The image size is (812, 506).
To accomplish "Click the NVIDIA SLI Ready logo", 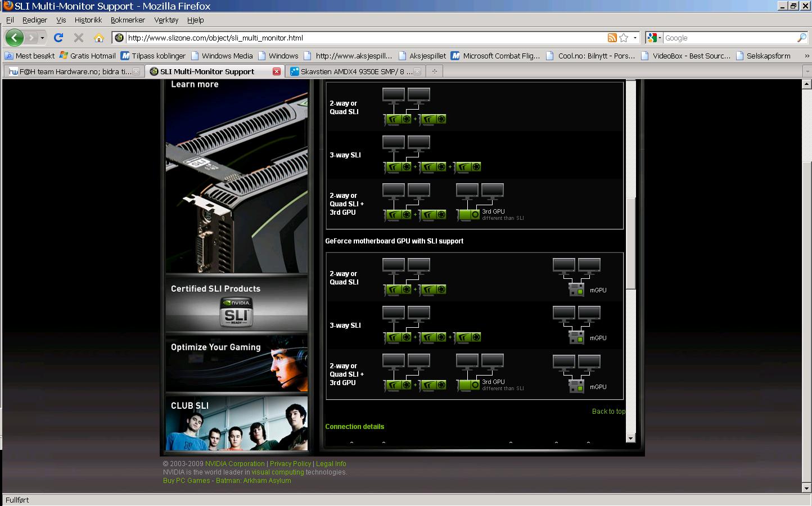I will 236,312.
